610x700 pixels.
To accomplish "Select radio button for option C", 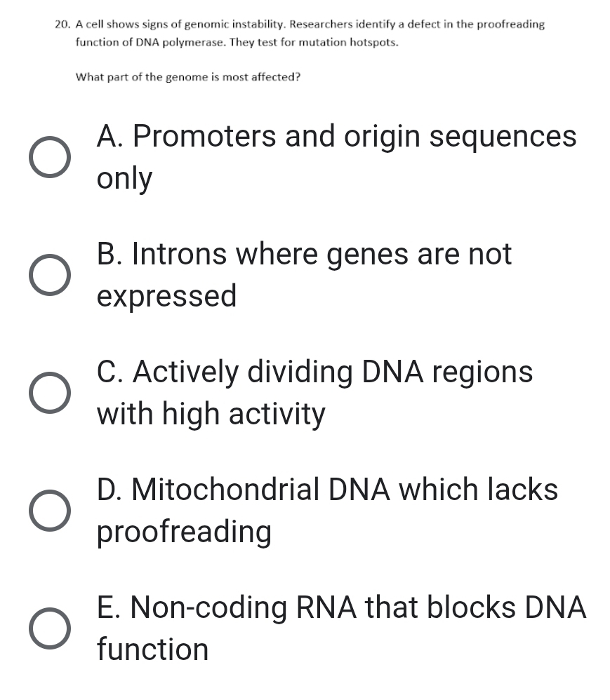I will 50,393.
